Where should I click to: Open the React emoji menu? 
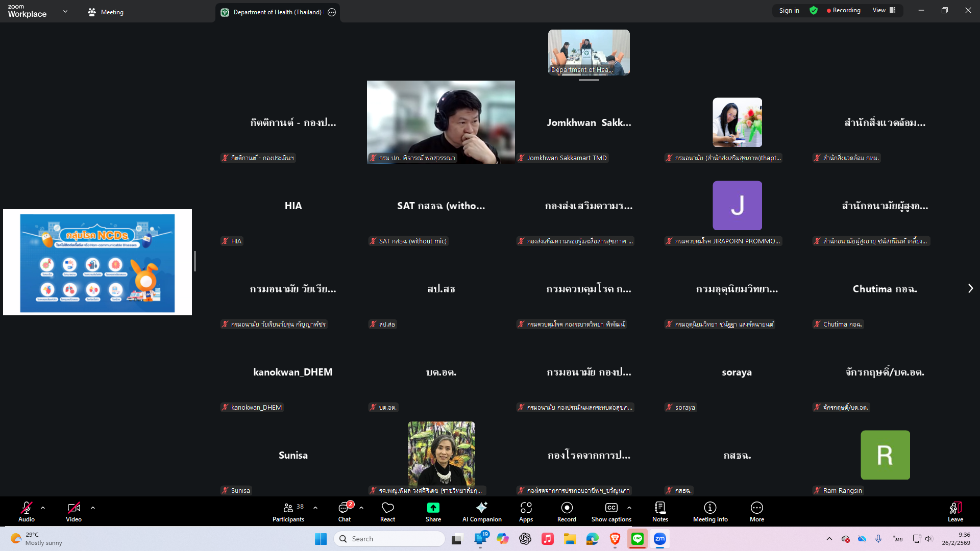(x=387, y=511)
